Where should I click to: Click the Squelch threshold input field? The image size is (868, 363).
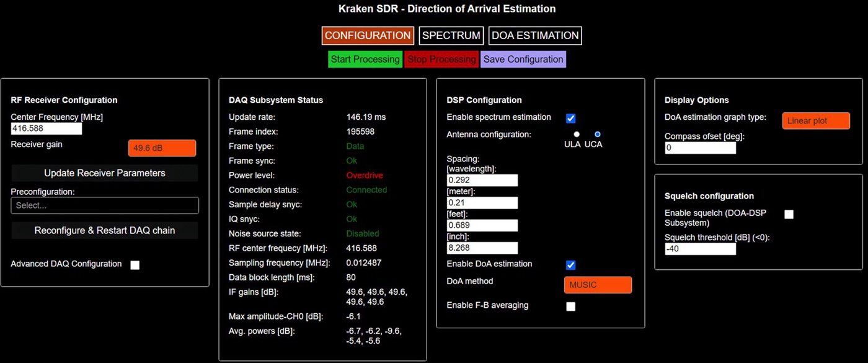coord(700,249)
